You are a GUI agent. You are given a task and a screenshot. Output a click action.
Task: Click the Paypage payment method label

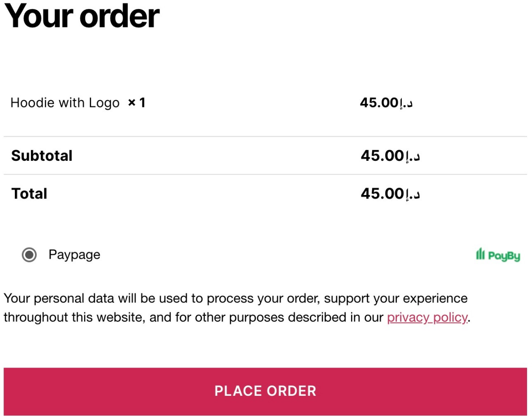point(74,255)
